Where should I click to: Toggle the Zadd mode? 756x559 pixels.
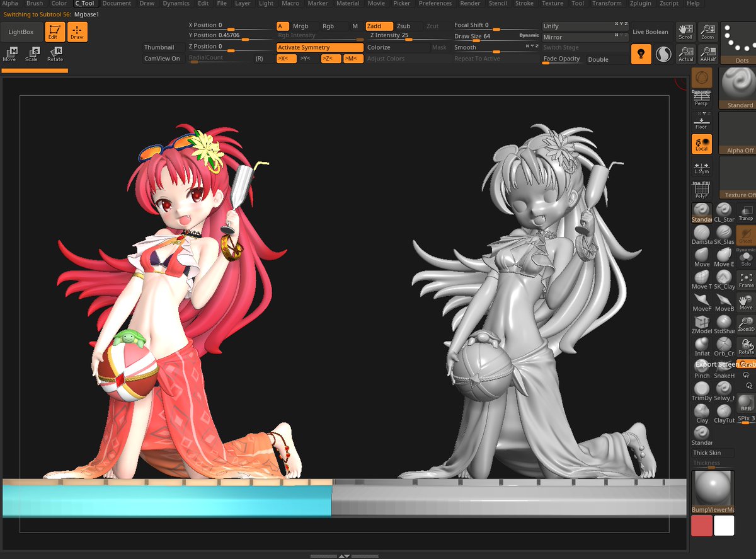[x=378, y=26]
